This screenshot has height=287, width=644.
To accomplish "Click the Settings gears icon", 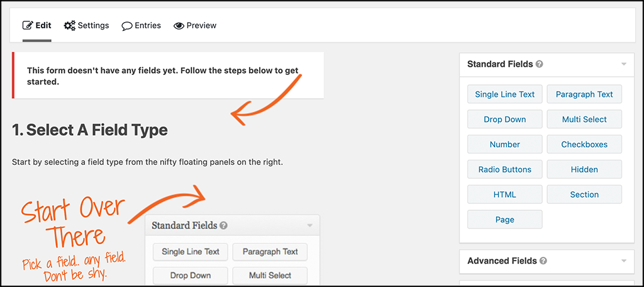I will [x=69, y=26].
